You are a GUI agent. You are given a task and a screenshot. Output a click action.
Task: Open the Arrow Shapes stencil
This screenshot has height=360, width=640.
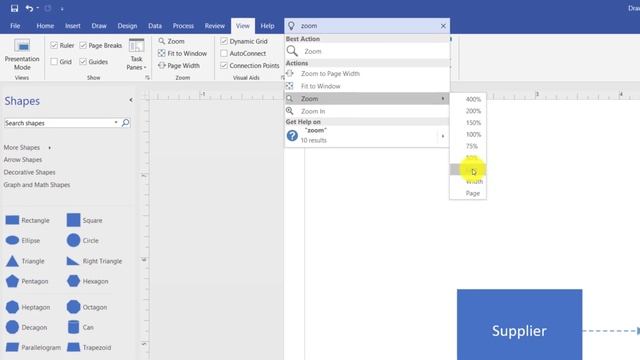pos(23,160)
